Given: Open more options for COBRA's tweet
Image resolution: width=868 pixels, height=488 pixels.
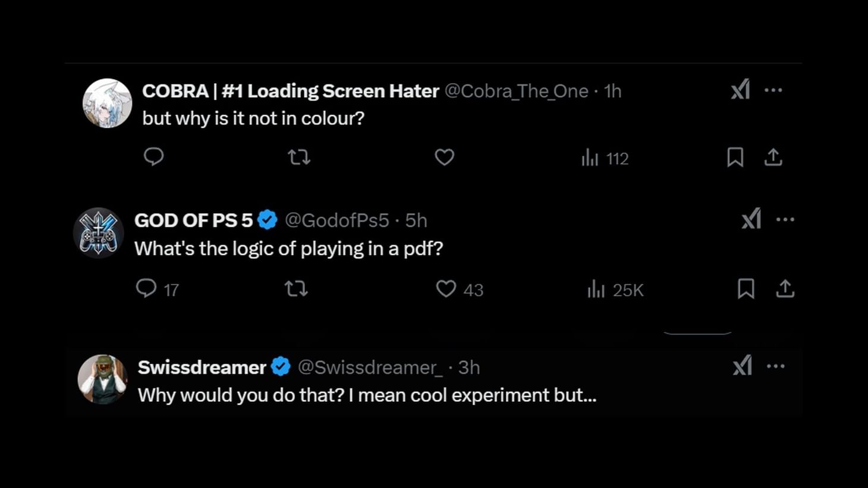Looking at the screenshot, I should point(773,90).
